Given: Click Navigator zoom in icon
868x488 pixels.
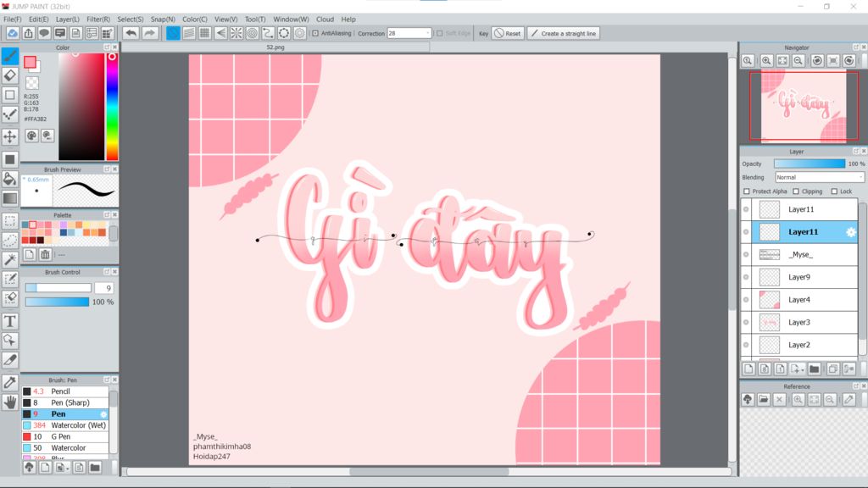Looking at the screenshot, I should [766, 61].
